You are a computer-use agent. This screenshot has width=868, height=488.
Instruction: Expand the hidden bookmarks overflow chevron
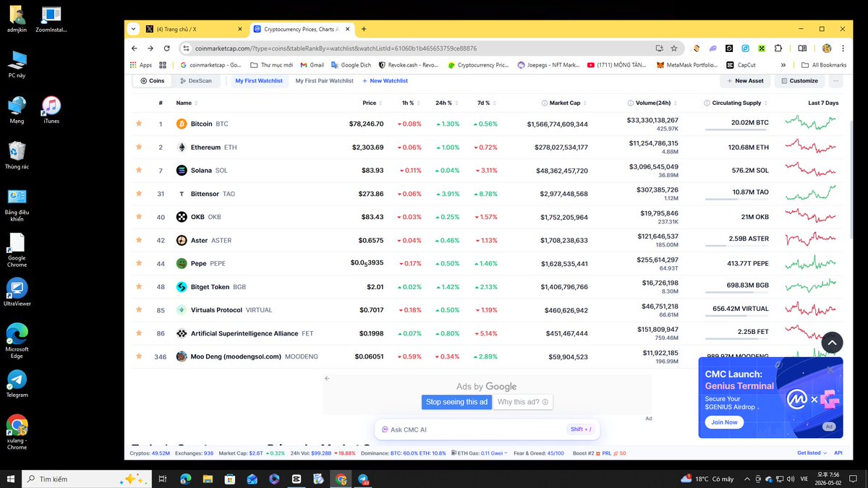783,64
